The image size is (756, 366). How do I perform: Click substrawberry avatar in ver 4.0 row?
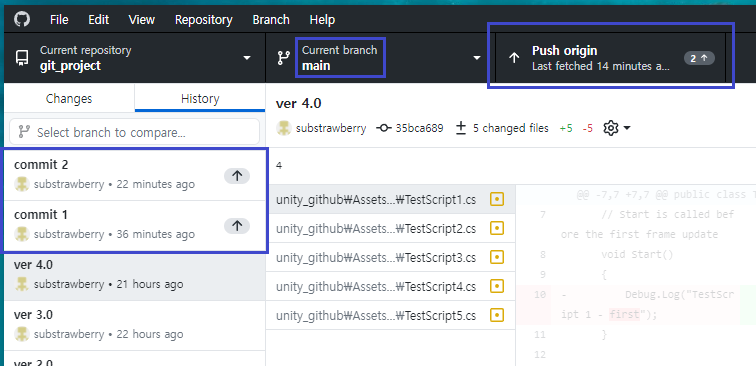tap(22, 284)
